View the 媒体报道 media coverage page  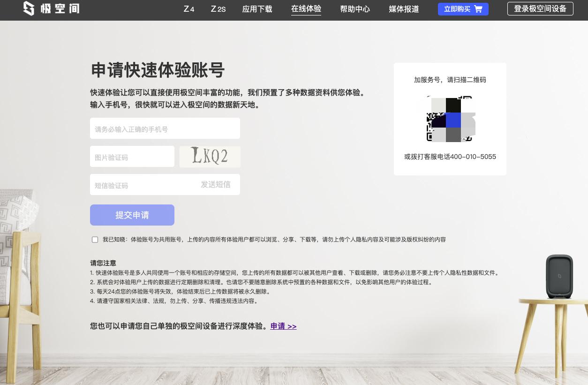pyautogui.click(x=404, y=9)
